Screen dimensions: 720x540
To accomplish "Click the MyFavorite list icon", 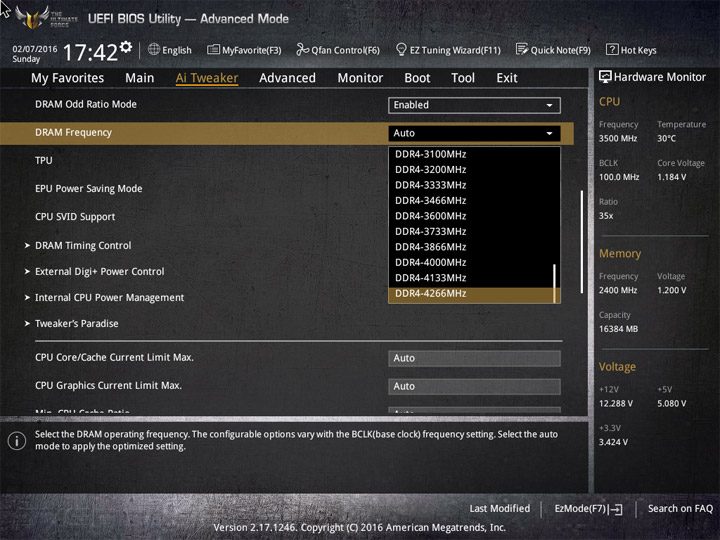I will [x=213, y=49].
